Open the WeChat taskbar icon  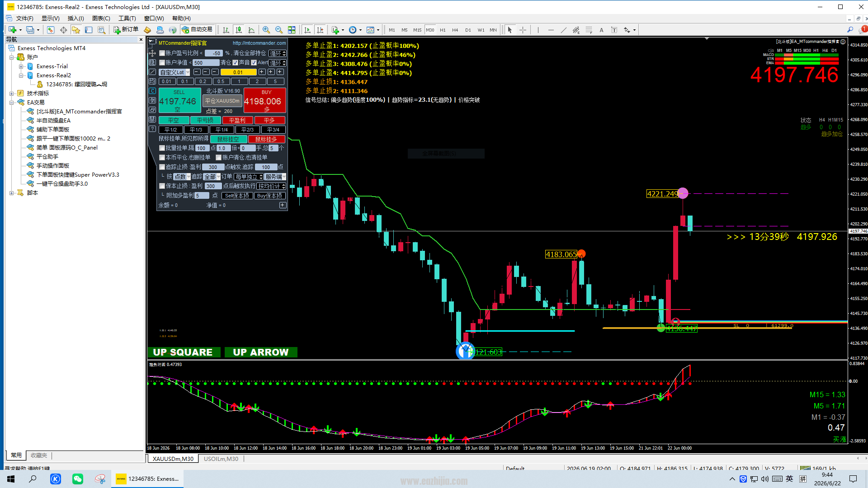(x=78, y=479)
